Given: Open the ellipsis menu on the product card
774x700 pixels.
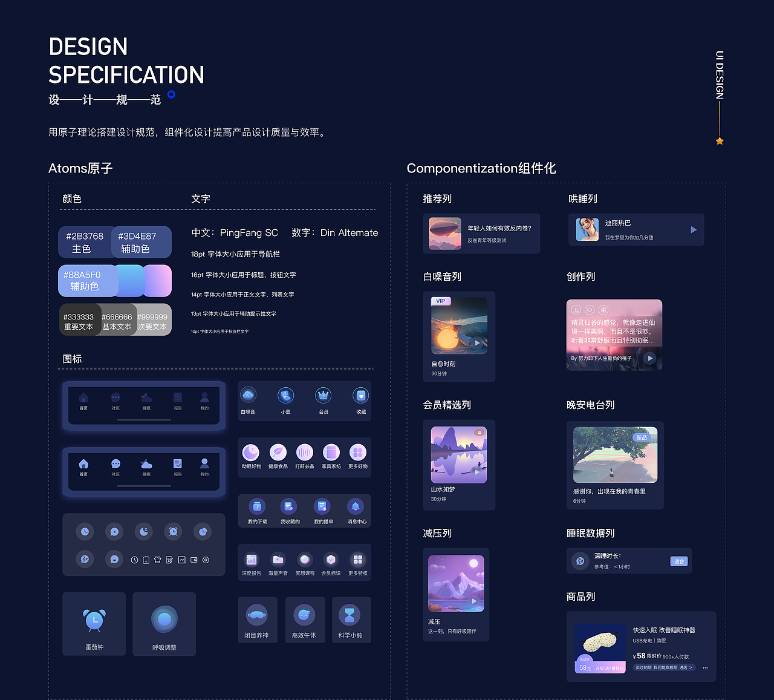Looking at the screenshot, I should tap(705, 666).
